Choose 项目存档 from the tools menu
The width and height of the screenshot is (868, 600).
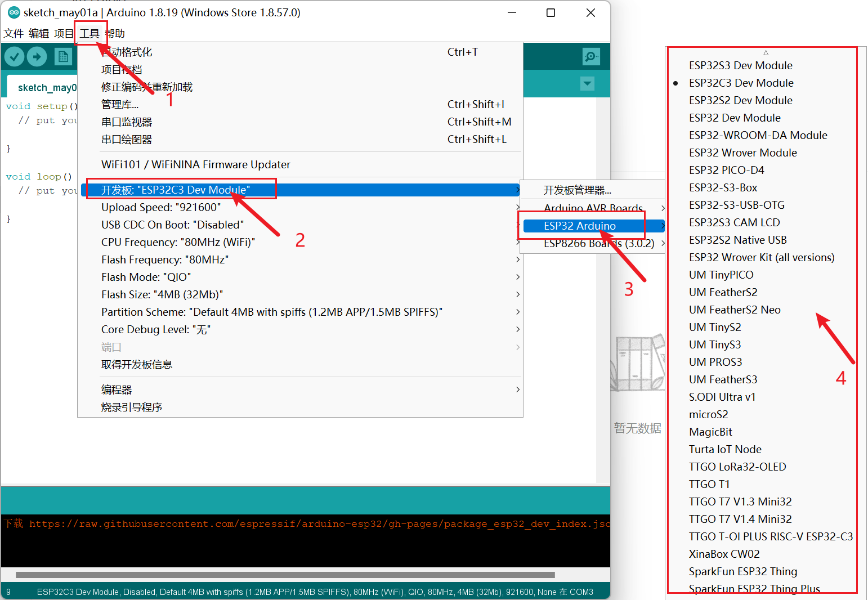point(300,70)
